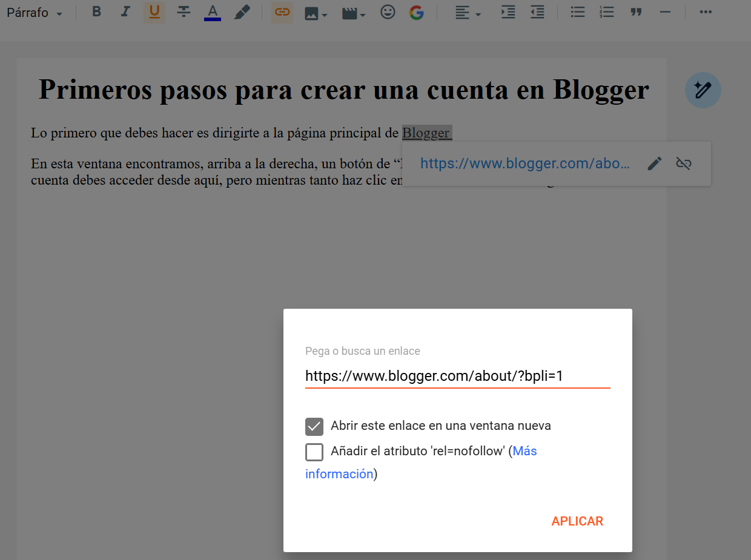Expand the insert video dropdown
This screenshot has height=560, width=751.
click(354, 13)
